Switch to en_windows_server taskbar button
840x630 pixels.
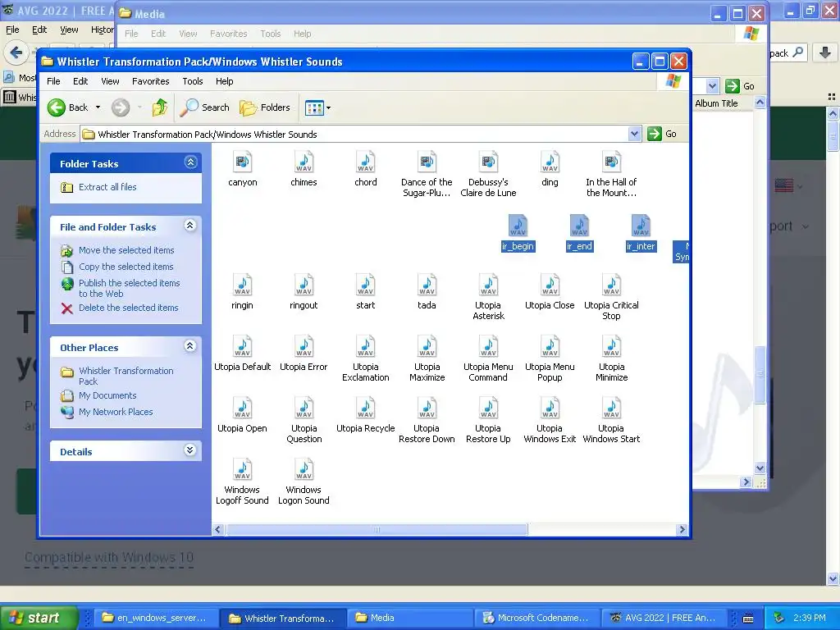pyautogui.click(x=157, y=618)
